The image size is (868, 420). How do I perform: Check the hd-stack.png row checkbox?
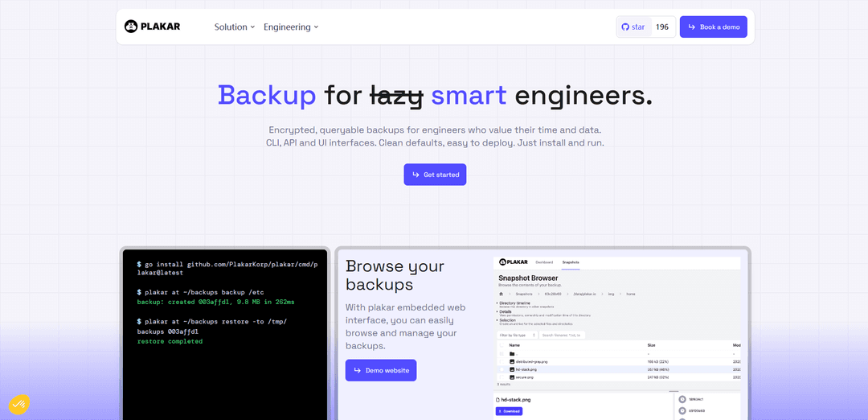[x=502, y=369]
